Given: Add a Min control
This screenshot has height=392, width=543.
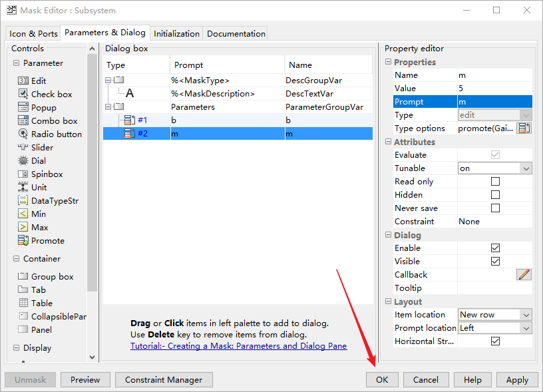Looking at the screenshot, I should (32, 214).
